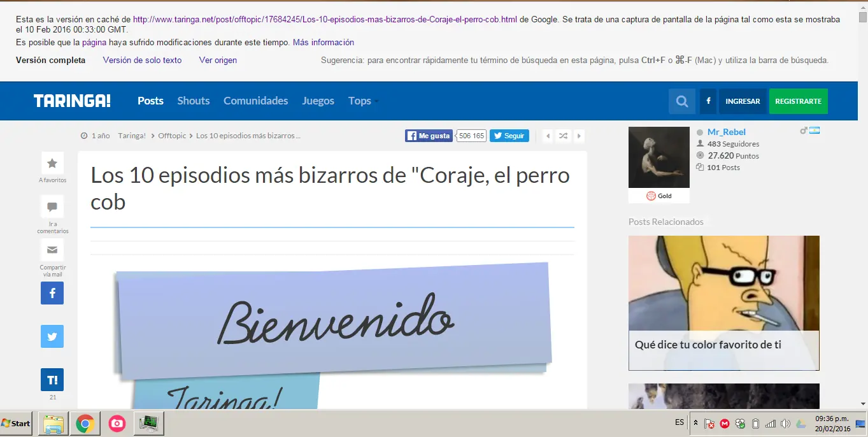Click the '27.620 Puntos' stat

[728, 155]
